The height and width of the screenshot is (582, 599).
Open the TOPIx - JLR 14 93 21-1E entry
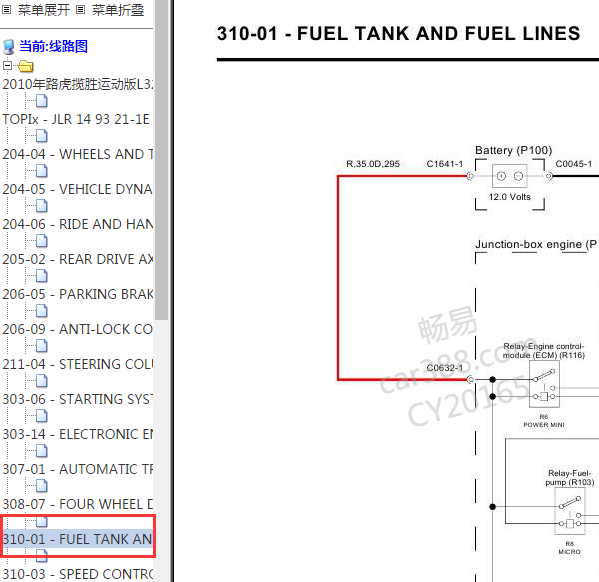click(x=76, y=119)
